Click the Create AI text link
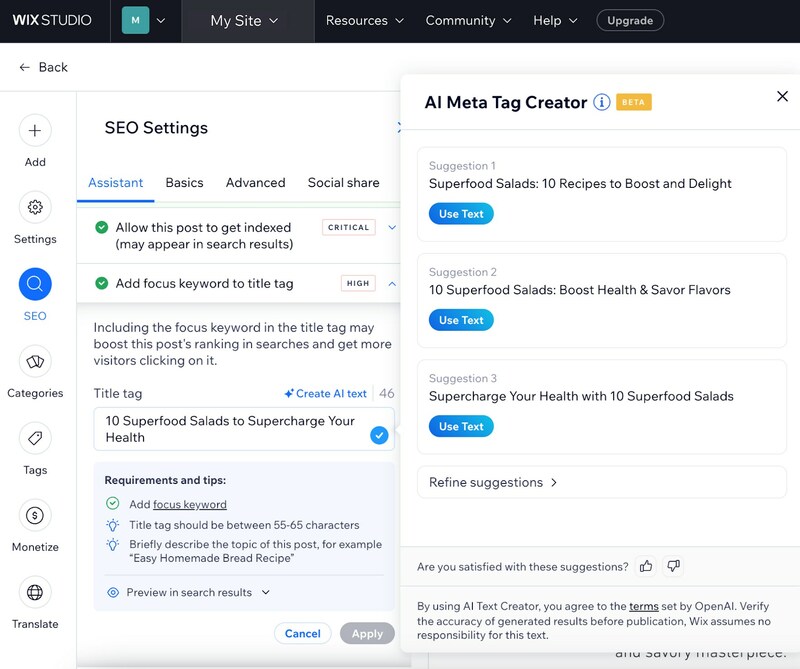Screen dimensions: 800x669 point(325,394)
